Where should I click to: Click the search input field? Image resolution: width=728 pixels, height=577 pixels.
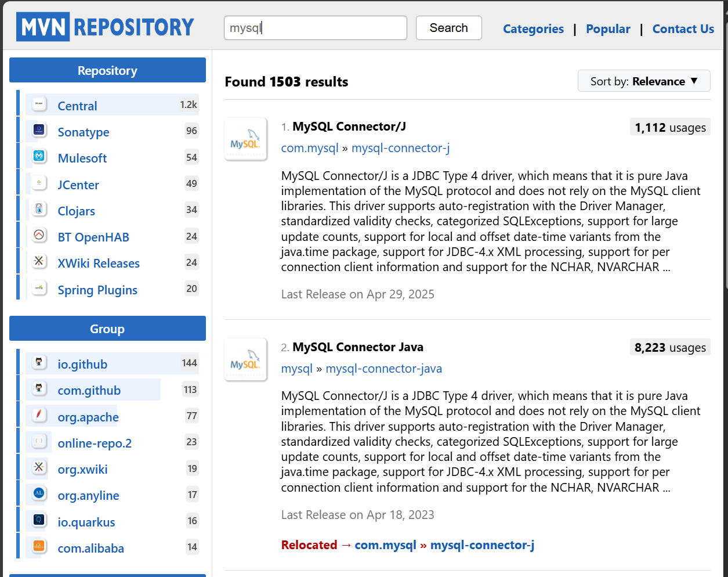pyautogui.click(x=315, y=28)
